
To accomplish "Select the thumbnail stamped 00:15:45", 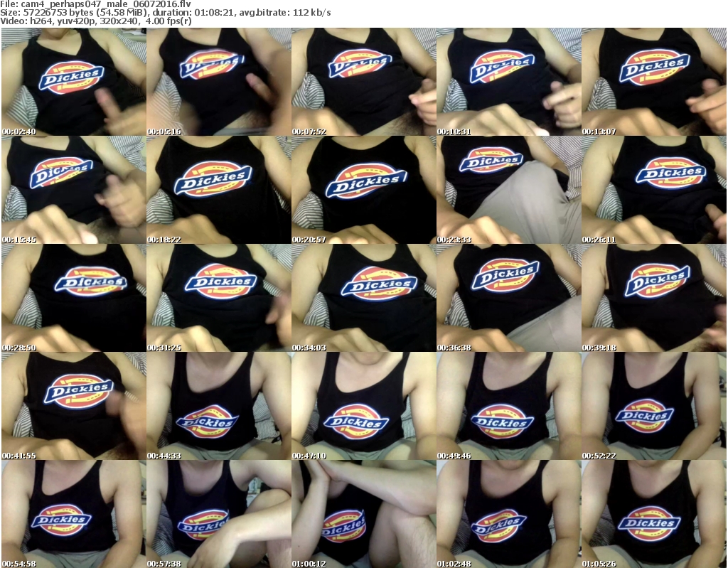I will (x=74, y=190).
